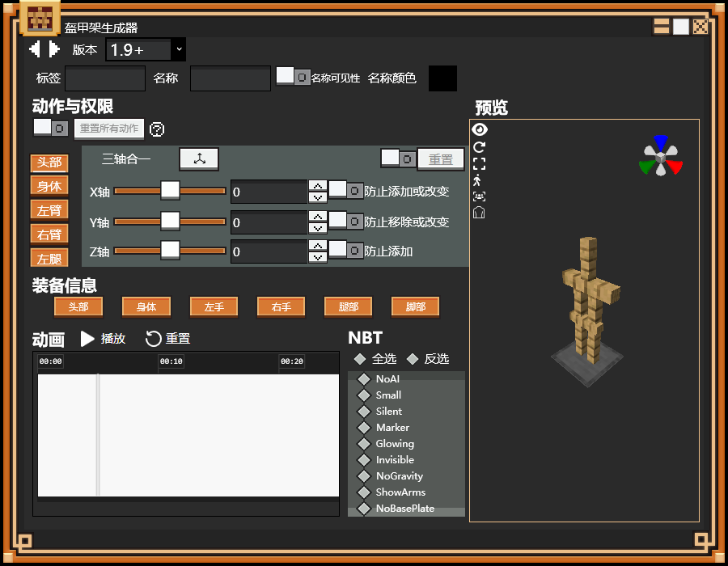Click the 标签 input field
The height and width of the screenshot is (566, 728).
tap(105, 78)
